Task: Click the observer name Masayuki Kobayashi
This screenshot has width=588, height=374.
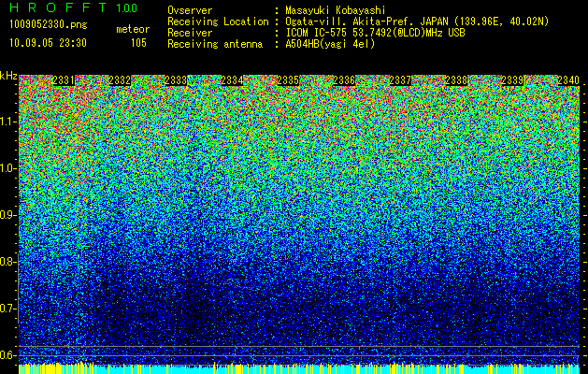Action: coord(336,10)
